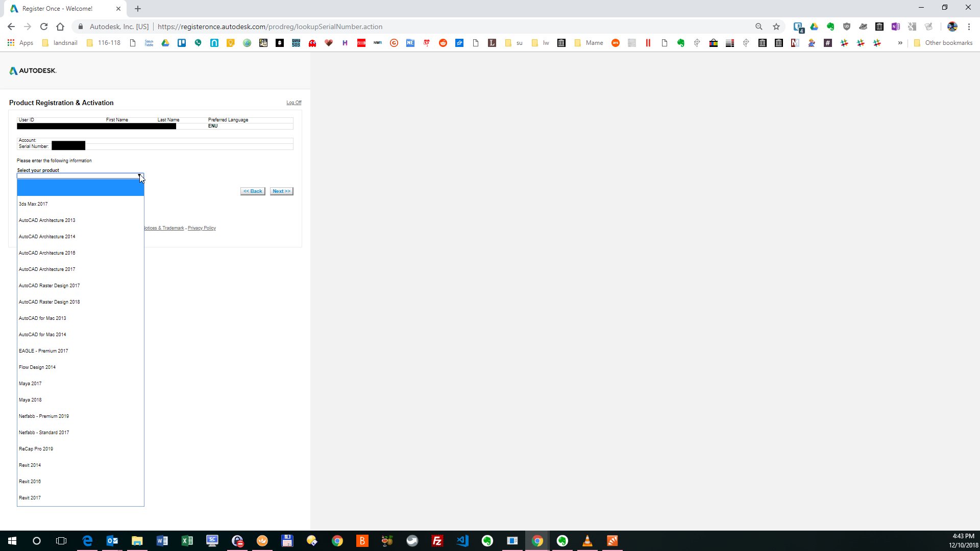Pick AutoCAD Architecture 2016 from dropdown
The image size is (980, 551).
tap(81, 253)
